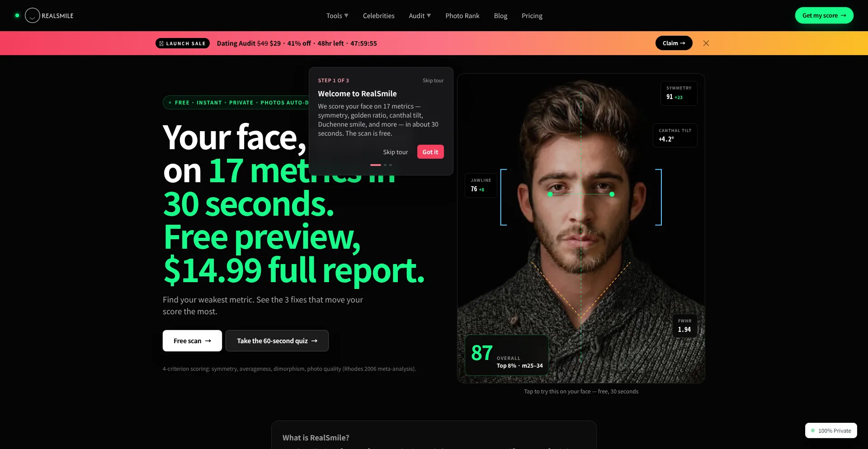Click the RealSmile logo icon
Viewport: 868px width, 449px height.
pyautogui.click(x=33, y=16)
